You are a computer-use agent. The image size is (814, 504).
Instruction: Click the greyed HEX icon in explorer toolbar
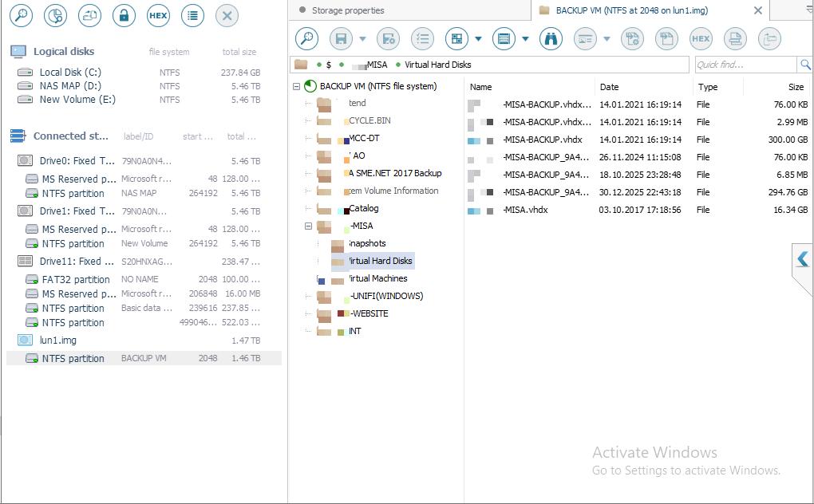[x=701, y=38]
